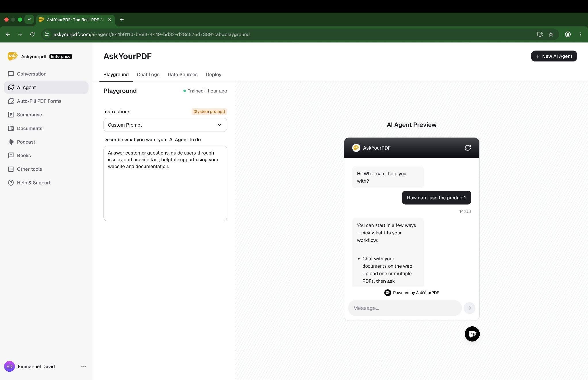This screenshot has height=380, width=588.
Task: Click the AskYourPDF page title heading
Action: point(128,56)
